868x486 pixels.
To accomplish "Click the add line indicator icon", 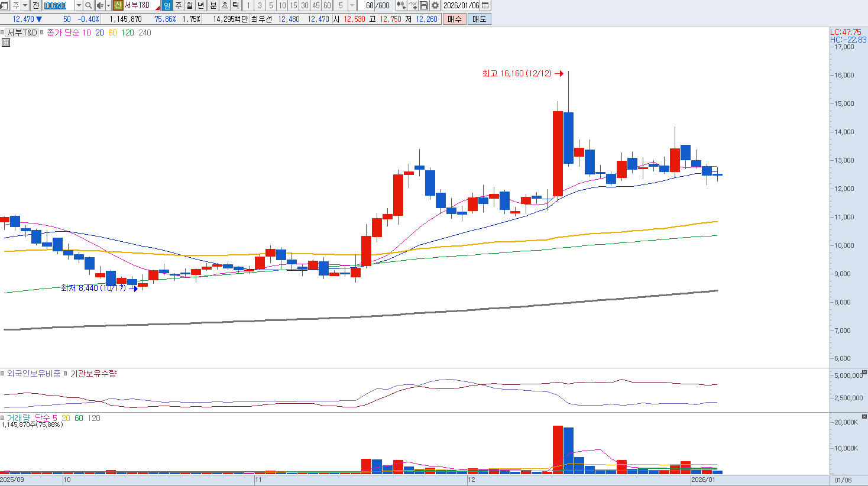I will (x=413, y=5).
